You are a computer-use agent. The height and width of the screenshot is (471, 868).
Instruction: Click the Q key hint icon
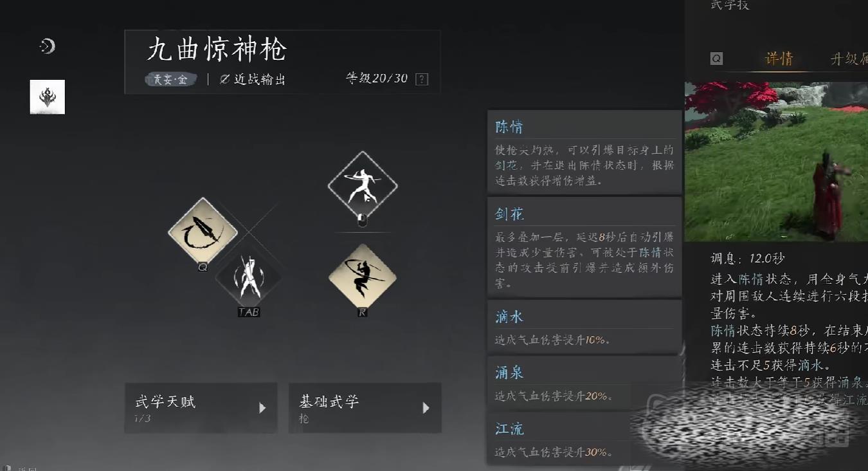tap(716, 59)
